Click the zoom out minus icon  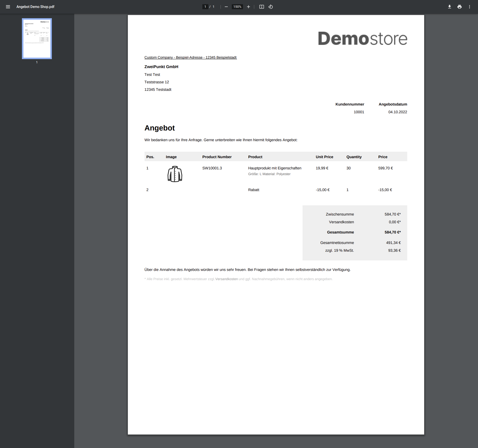(226, 7)
